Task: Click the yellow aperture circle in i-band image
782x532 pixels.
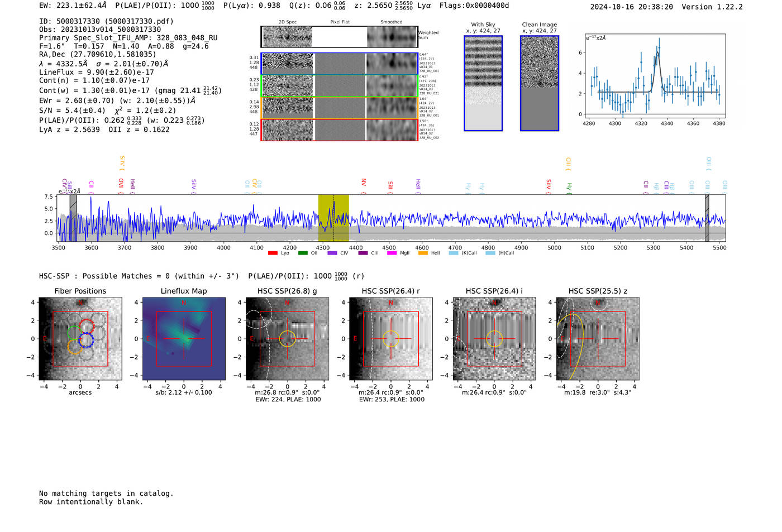Action: tap(494, 339)
